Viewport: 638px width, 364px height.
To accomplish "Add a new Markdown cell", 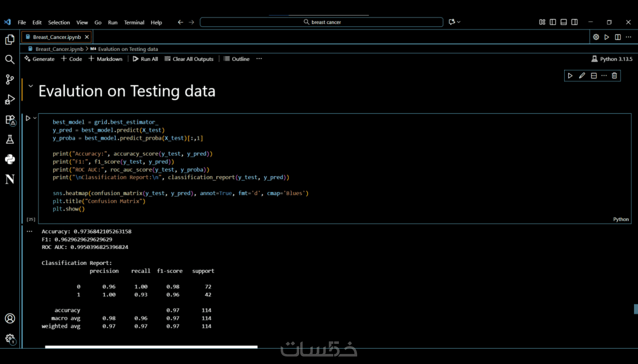I will click(x=105, y=59).
